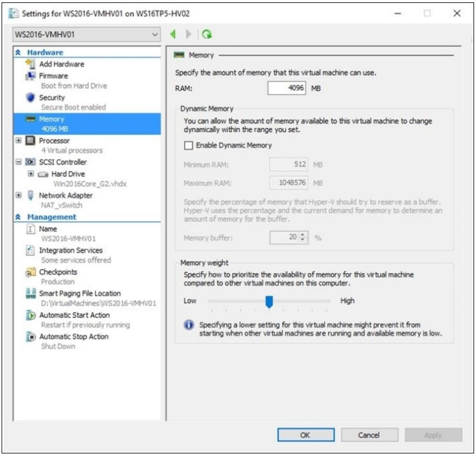Select Integration Services settings item
The width and height of the screenshot is (476, 455).
(71, 250)
